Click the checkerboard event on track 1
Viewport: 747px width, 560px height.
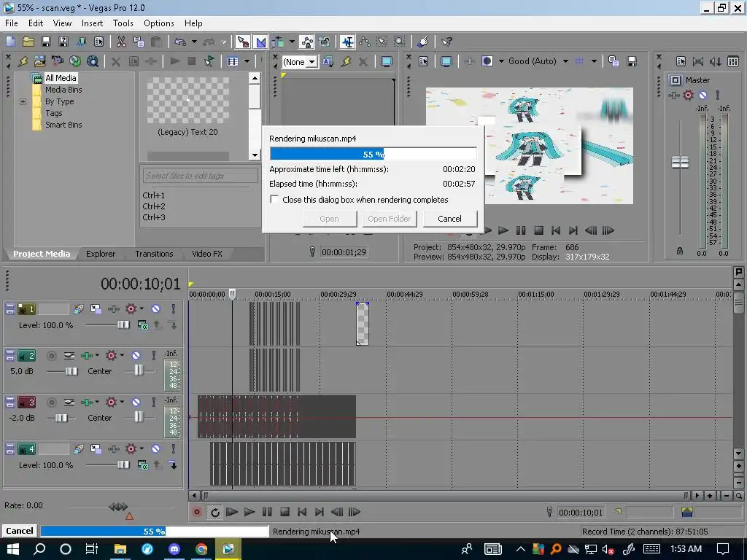point(363,324)
